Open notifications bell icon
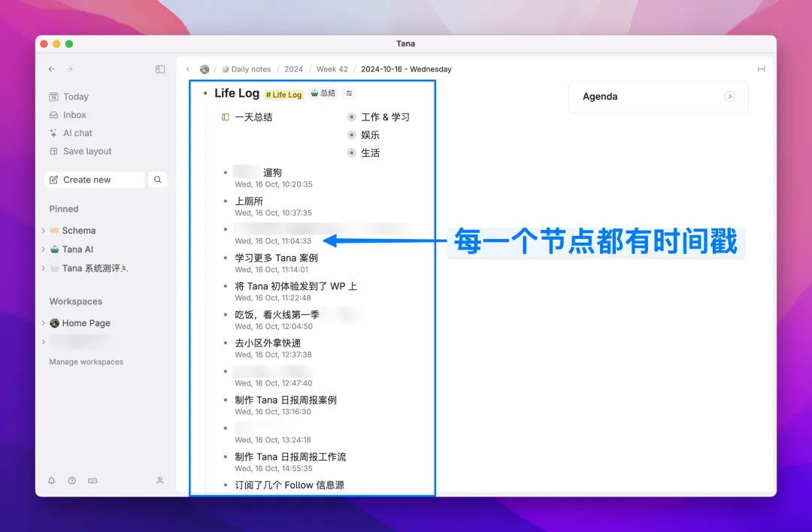The width and height of the screenshot is (812, 532). 51,481
